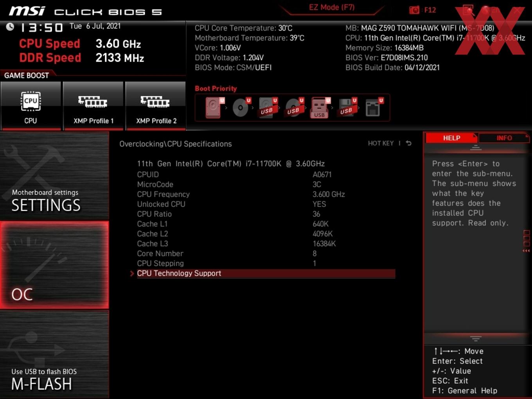Image resolution: width=532 pixels, height=399 pixels.
Task: Collapse the help panel using top handle
Action: coord(476,147)
